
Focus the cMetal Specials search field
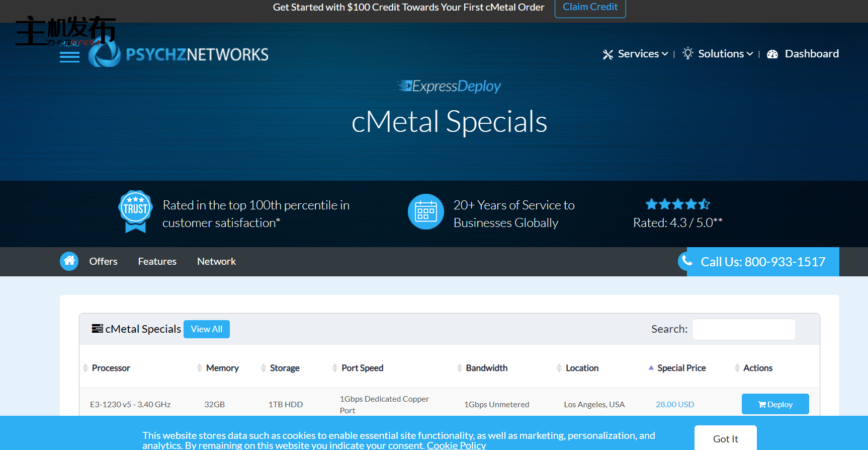coord(743,329)
